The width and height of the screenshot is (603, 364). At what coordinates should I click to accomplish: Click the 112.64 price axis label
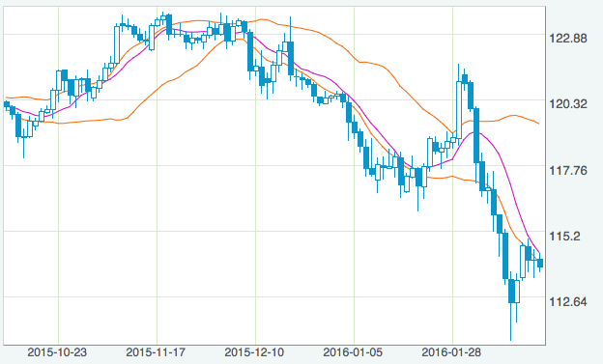click(x=568, y=302)
